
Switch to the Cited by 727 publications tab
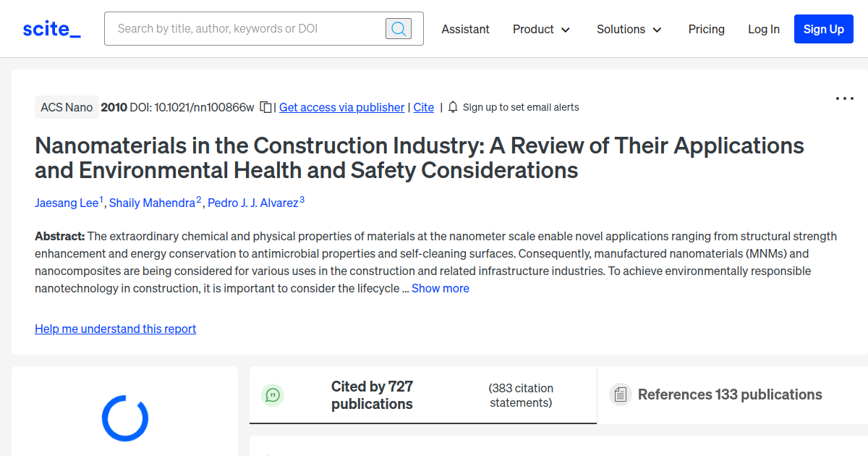click(x=372, y=395)
